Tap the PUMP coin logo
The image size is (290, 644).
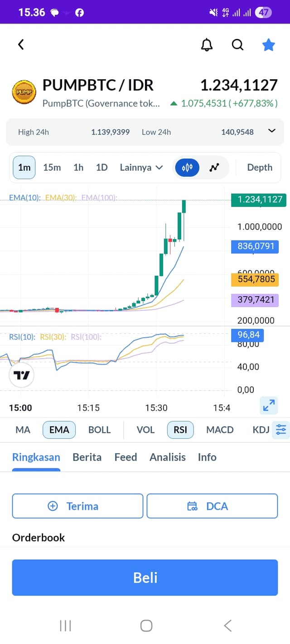(24, 91)
